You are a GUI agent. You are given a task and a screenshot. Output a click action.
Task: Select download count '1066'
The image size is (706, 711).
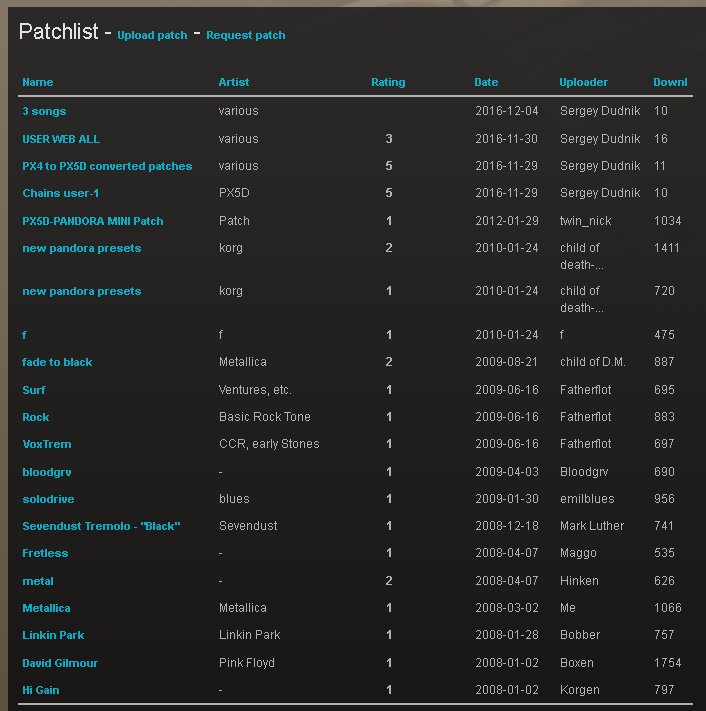(x=667, y=608)
